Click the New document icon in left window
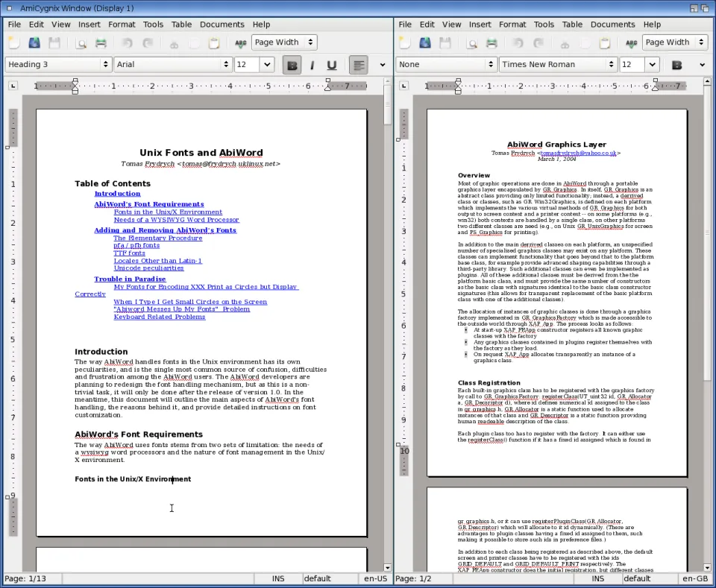 click(x=14, y=43)
